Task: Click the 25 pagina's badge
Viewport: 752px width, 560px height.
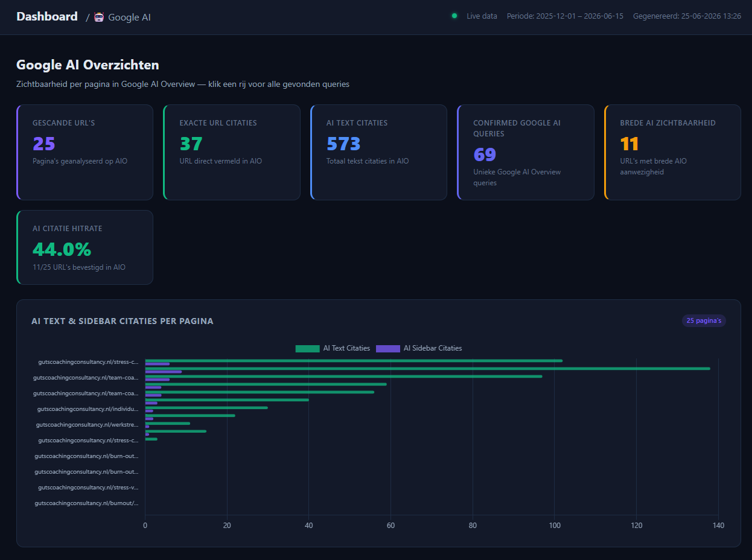Action: pos(704,320)
